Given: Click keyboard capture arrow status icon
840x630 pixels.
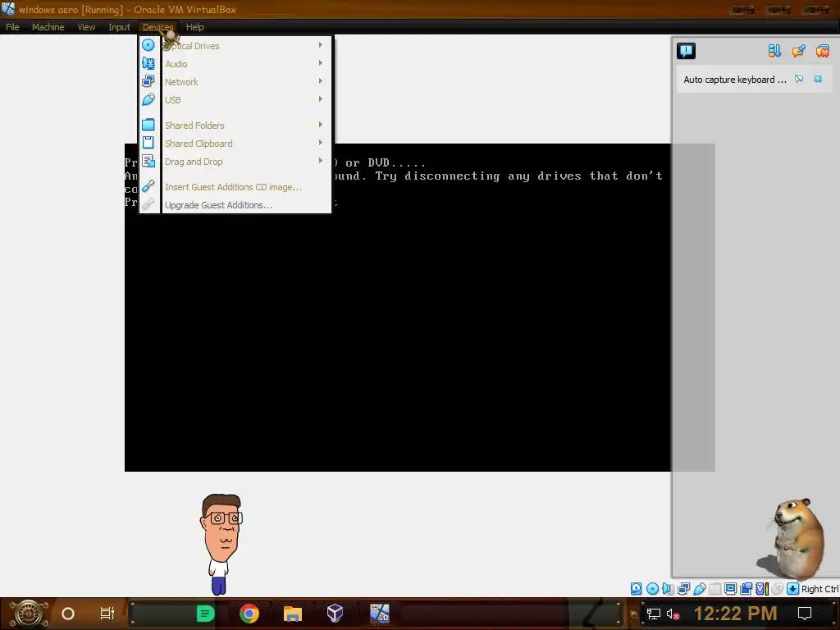Looking at the screenshot, I should pyautogui.click(x=792, y=589).
